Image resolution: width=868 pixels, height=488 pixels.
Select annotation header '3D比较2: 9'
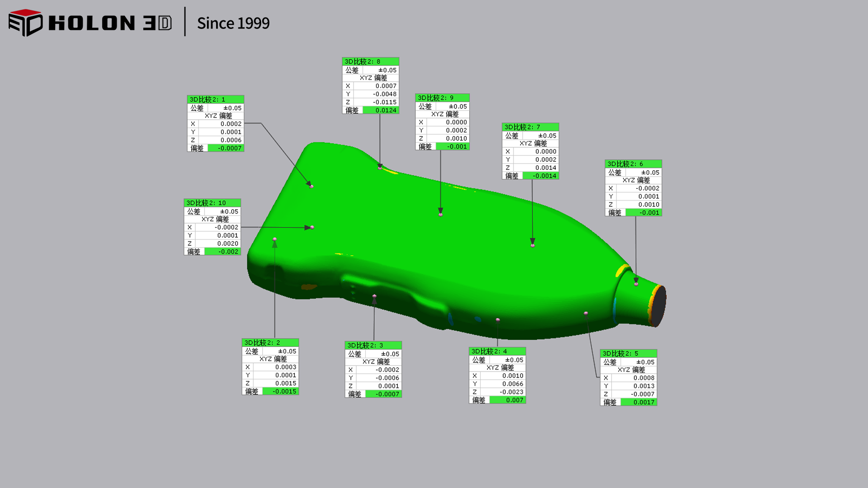442,98
